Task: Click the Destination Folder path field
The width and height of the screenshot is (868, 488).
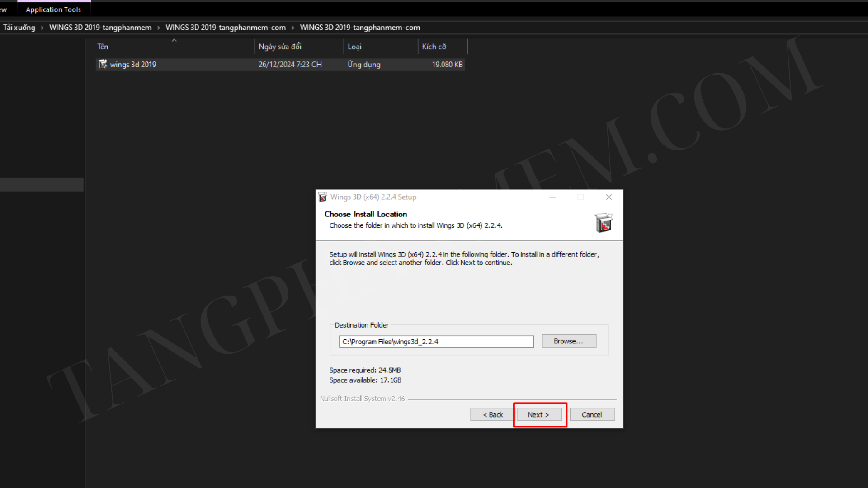Action: tap(436, 342)
